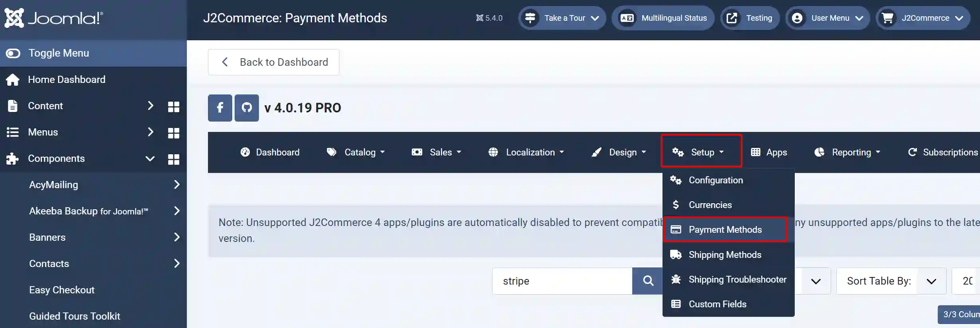
Task: Click the Home Dashboard house icon
Action: (12, 80)
